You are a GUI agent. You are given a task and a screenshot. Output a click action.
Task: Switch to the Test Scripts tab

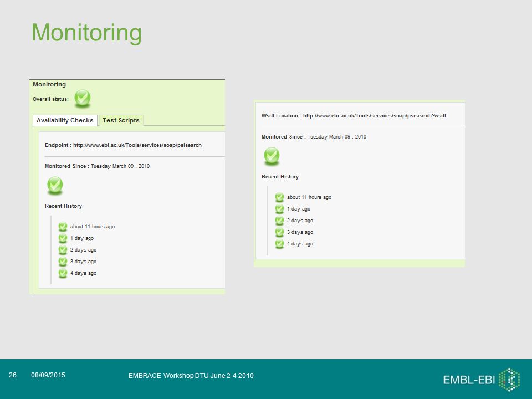(121, 120)
